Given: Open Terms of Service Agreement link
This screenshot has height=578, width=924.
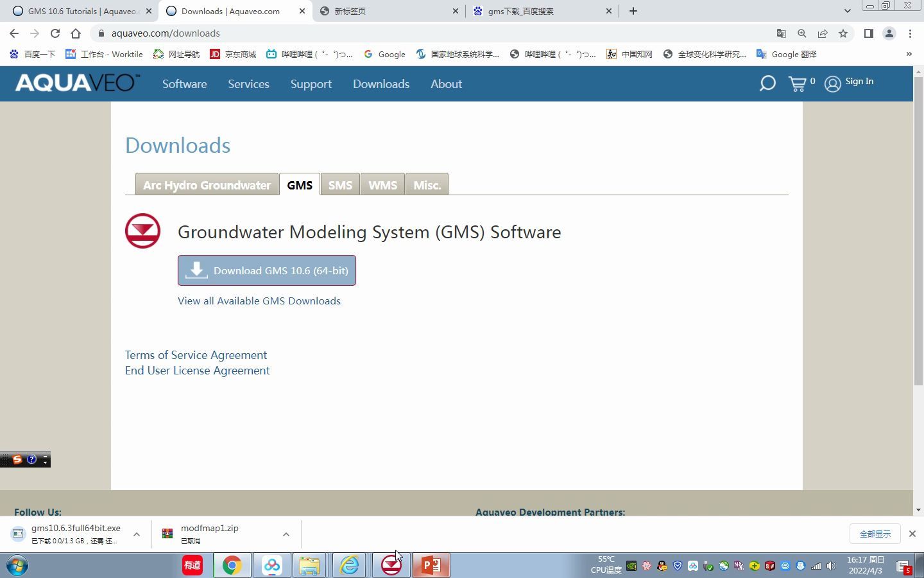Looking at the screenshot, I should 196,355.
